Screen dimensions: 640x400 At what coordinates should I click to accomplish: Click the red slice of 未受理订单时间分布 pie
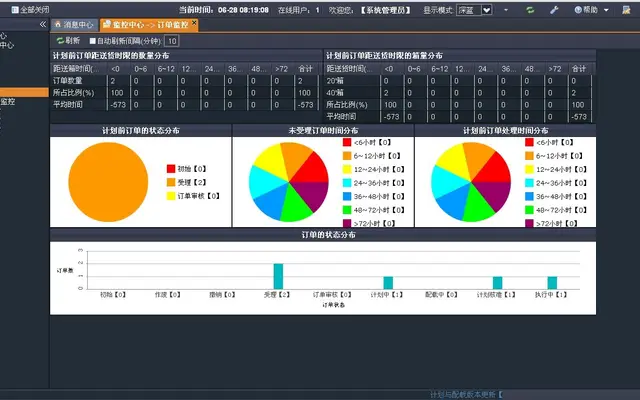pos(311,169)
